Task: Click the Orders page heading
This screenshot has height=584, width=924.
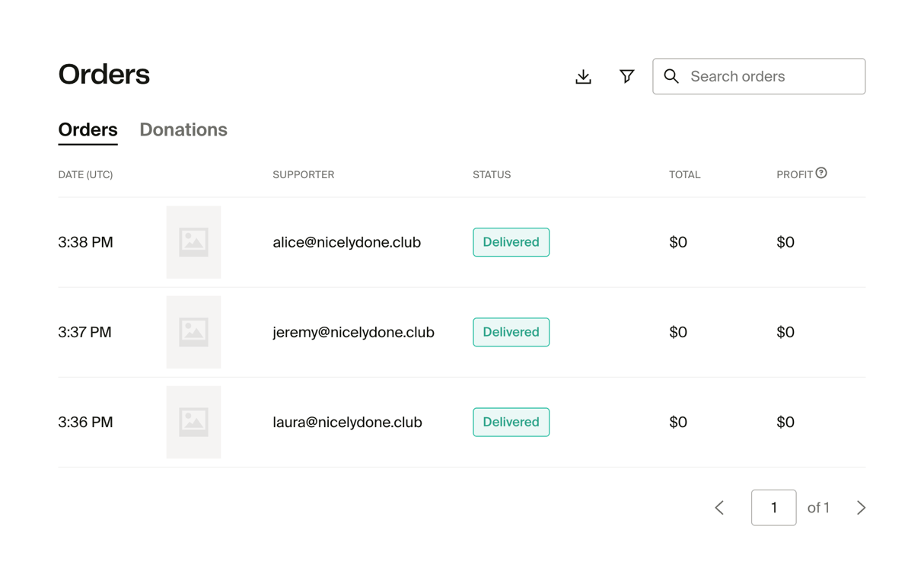Action: click(104, 75)
